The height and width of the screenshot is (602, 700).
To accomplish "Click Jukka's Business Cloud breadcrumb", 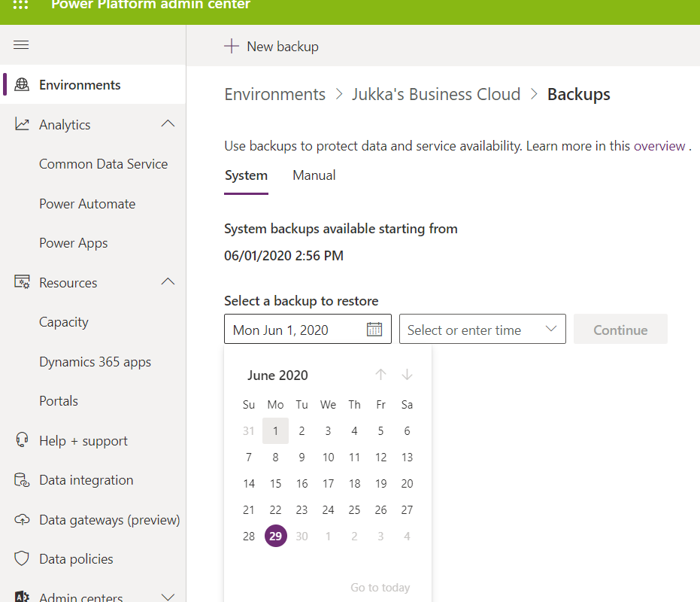I will 436,94.
